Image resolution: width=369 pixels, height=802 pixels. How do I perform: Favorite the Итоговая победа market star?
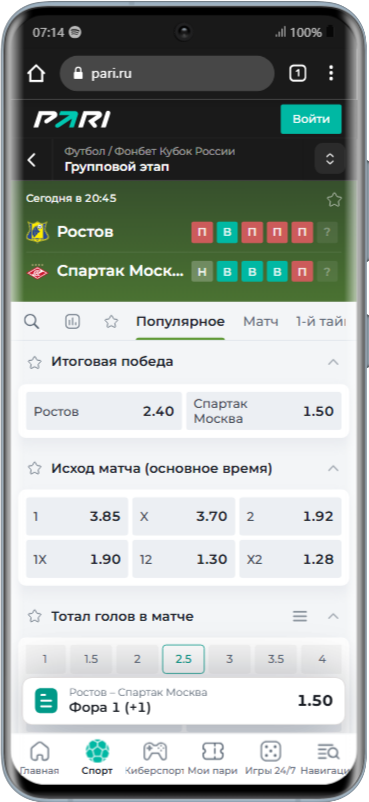[x=34, y=363]
